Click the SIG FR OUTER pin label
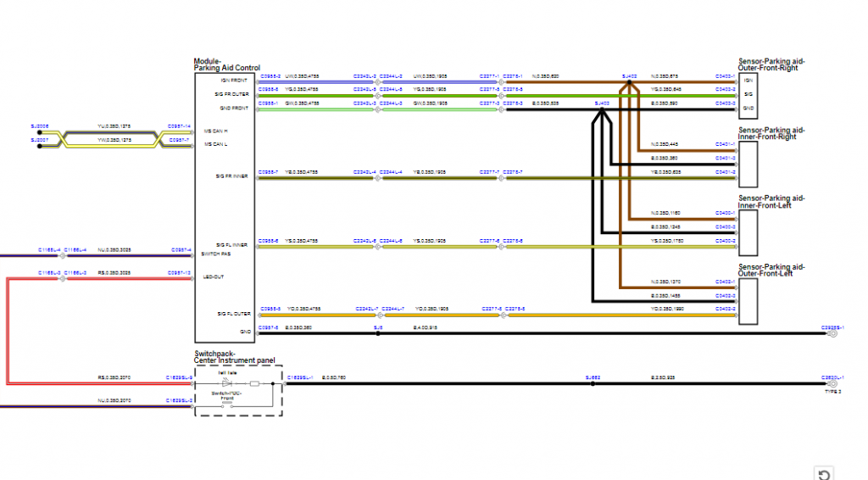Viewport: 868px width, 480px height. click(x=232, y=95)
